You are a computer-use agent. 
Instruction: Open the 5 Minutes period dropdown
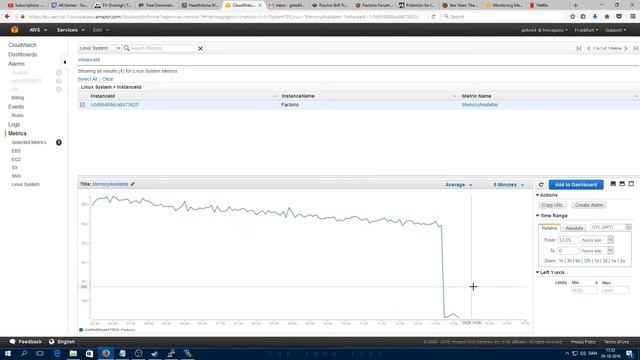pos(509,185)
